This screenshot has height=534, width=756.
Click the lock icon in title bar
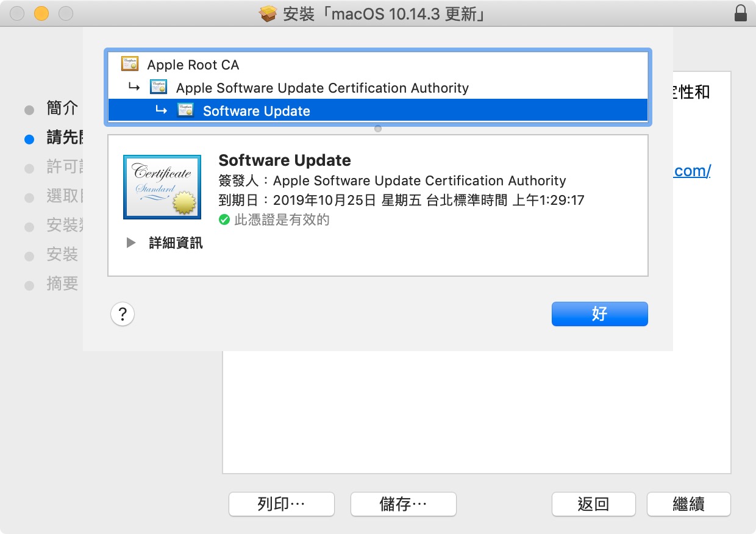click(741, 13)
